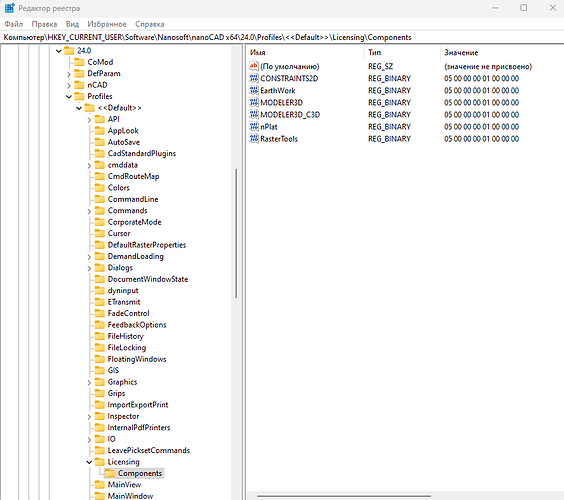Viewport: 564px width, 500px height.
Task: Open the Файл menu
Action: tap(14, 24)
